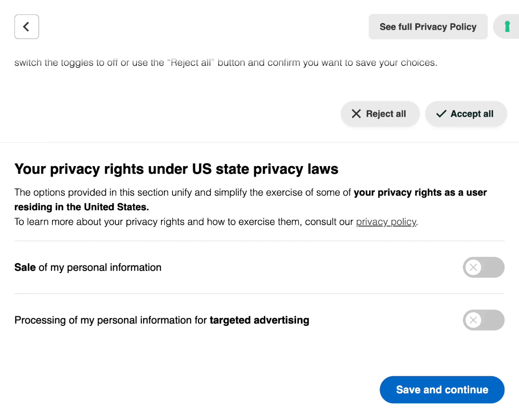Click the bold targeted advertising text
519x420 pixels.
point(259,320)
